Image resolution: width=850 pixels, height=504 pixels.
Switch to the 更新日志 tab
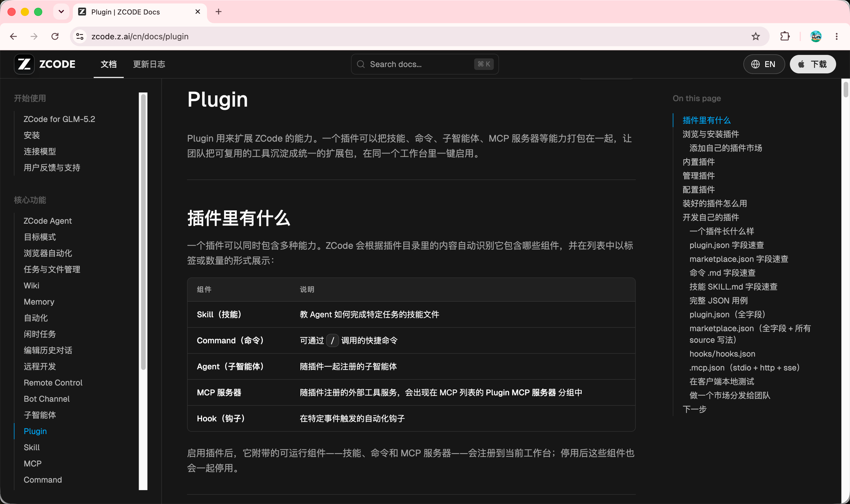tap(149, 64)
